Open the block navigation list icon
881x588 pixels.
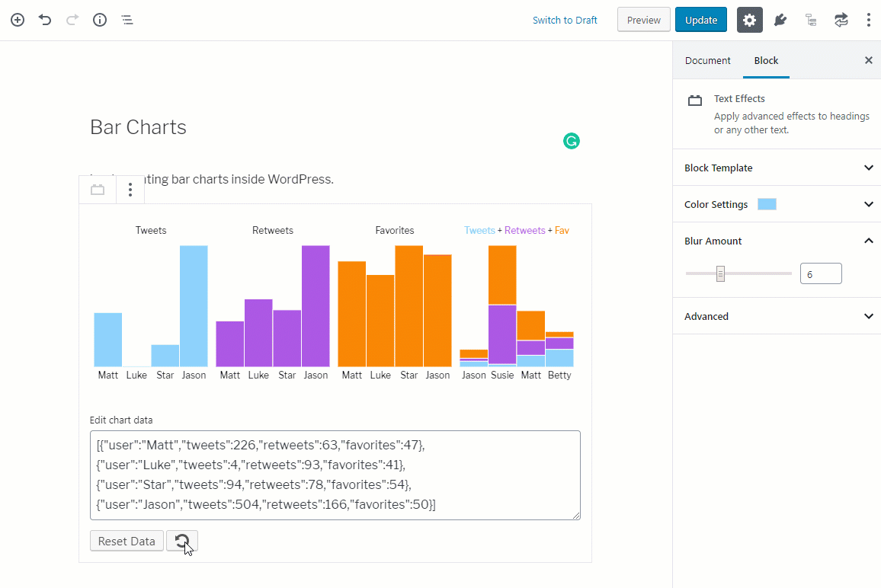(x=127, y=20)
